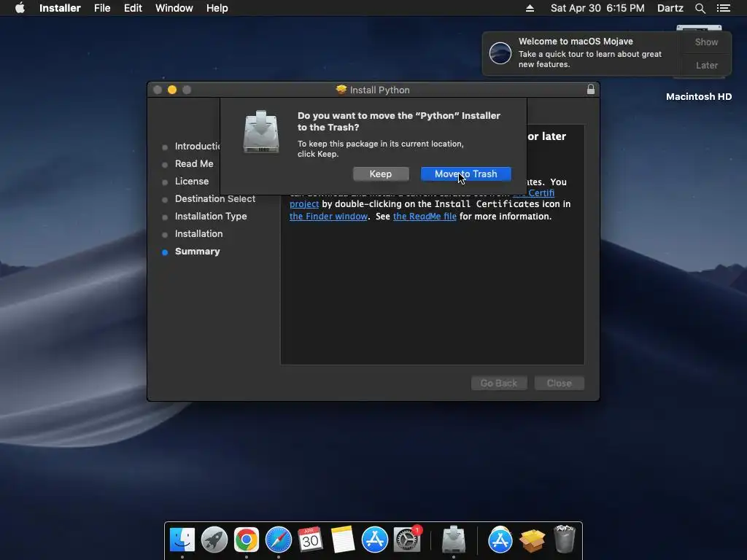Open the package box stack in Dock
Viewport: 747px width, 560px height.
[x=532, y=540]
